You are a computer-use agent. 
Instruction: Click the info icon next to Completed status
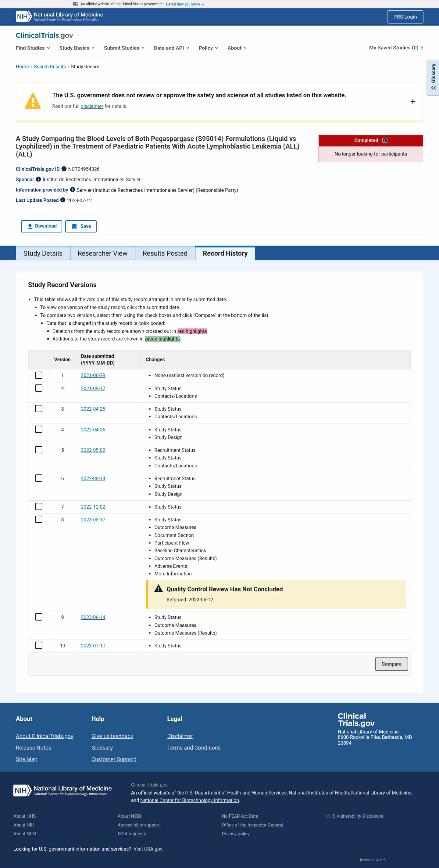tap(385, 141)
